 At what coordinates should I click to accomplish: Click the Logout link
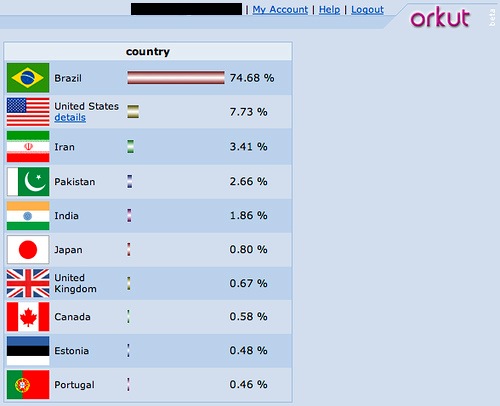pyautogui.click(x=367, y=10)
